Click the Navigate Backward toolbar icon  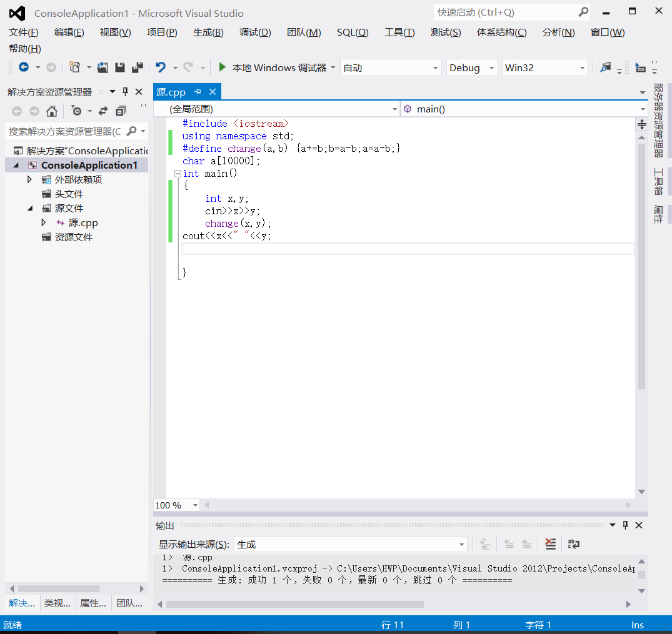point(24,67)
